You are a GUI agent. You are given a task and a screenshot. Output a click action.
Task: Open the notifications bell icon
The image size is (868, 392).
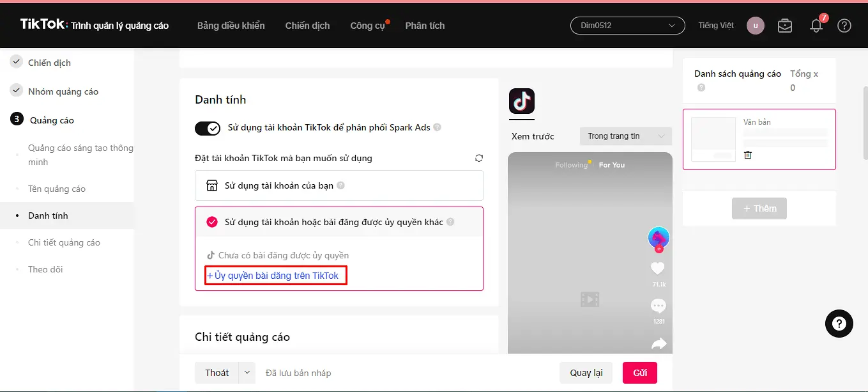point(816,26)
